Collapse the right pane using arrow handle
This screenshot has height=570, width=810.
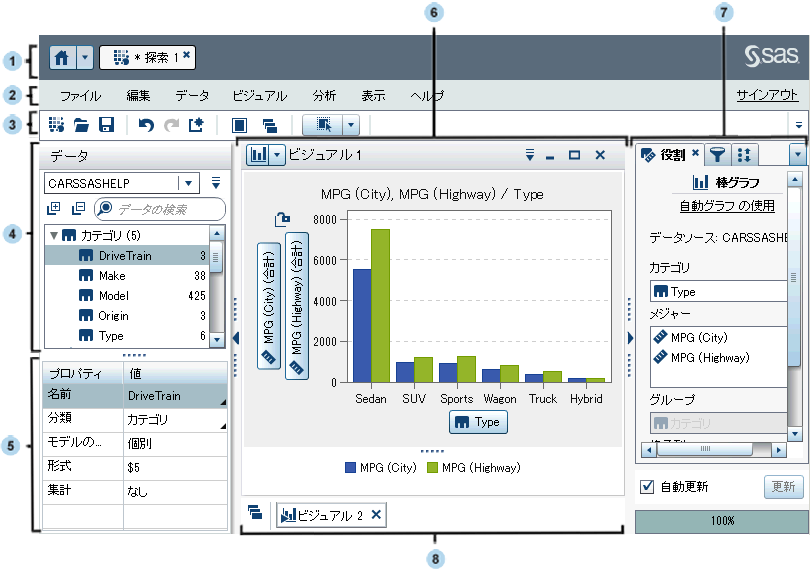630,338
